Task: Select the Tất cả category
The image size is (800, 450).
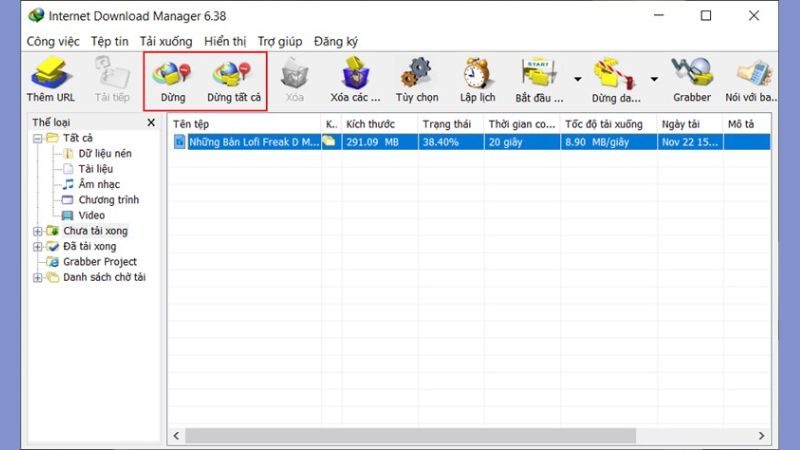Action: tap(78, 138)
